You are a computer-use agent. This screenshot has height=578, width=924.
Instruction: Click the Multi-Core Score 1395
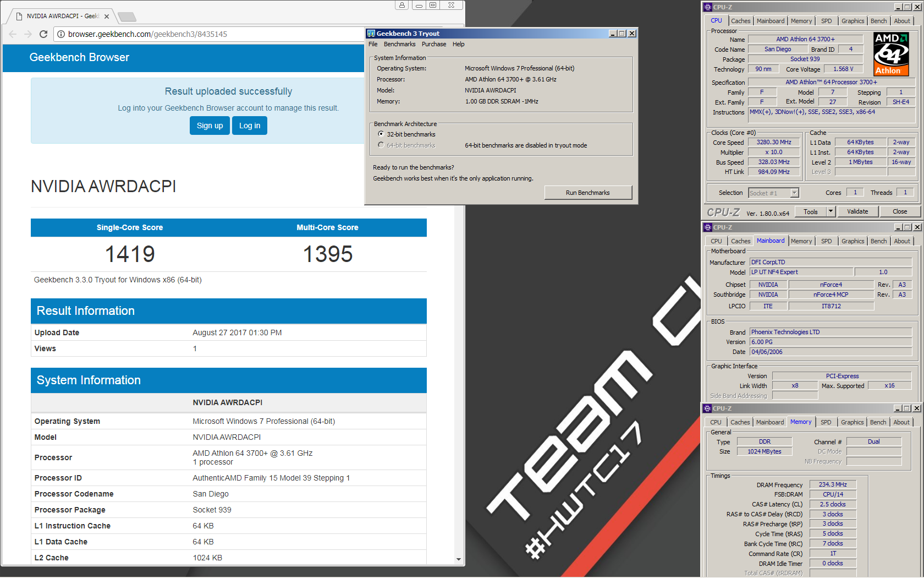(x=328, y=254)
